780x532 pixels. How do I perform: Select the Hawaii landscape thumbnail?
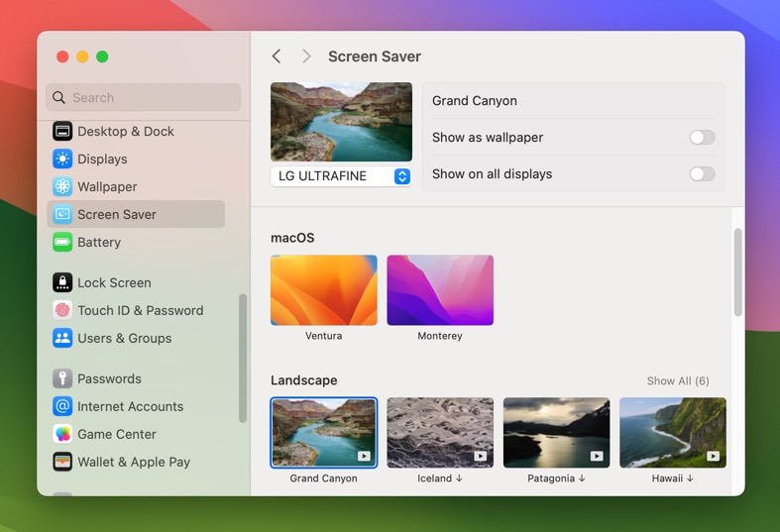click(x=673, y=433)
